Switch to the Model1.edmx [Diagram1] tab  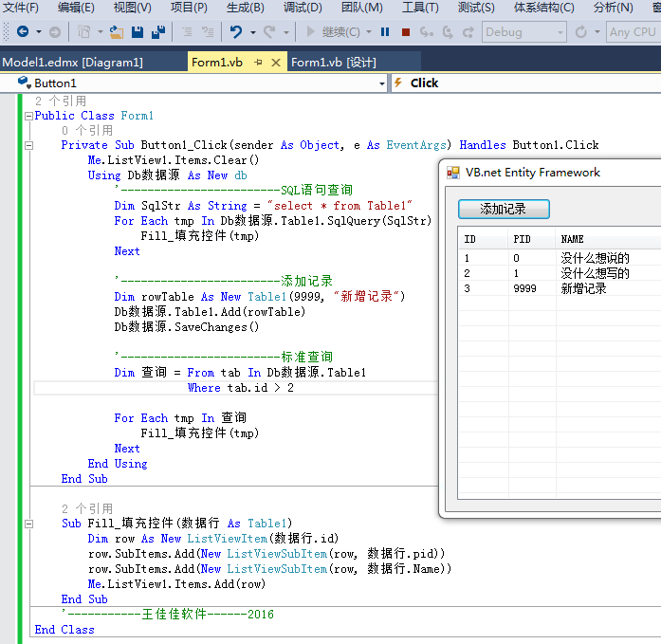coord(73,63)
